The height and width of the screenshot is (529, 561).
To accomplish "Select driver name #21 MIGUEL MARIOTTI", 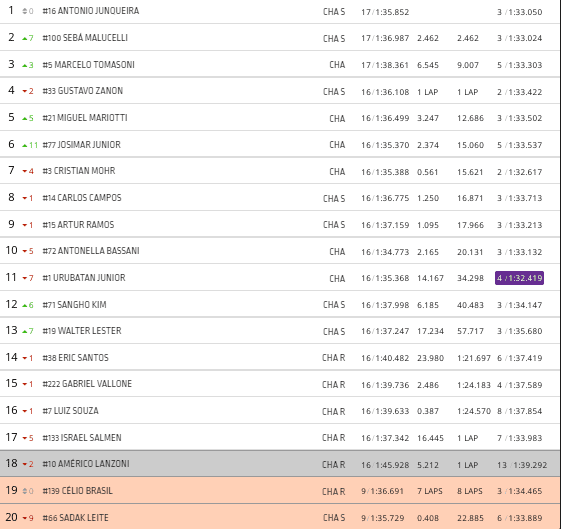I will [85, 118].
